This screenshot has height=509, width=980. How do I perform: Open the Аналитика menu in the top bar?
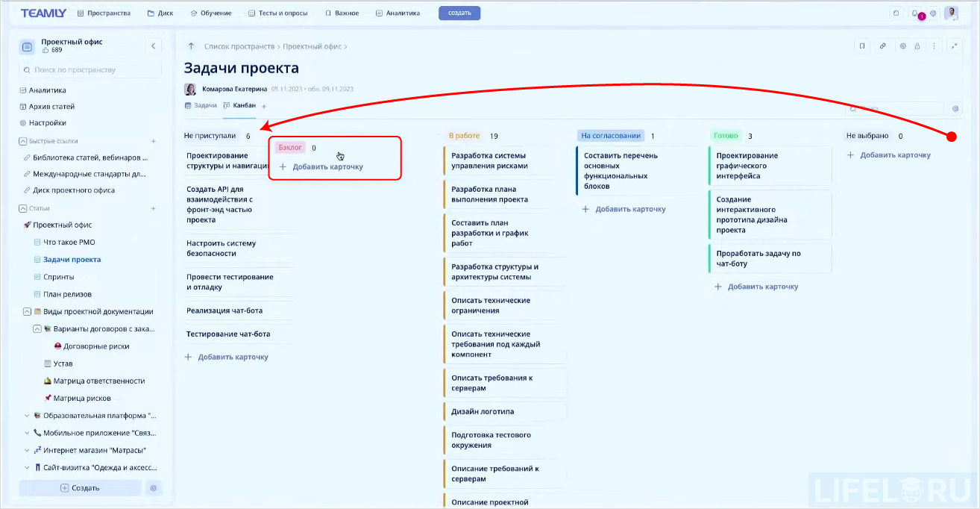401,13
